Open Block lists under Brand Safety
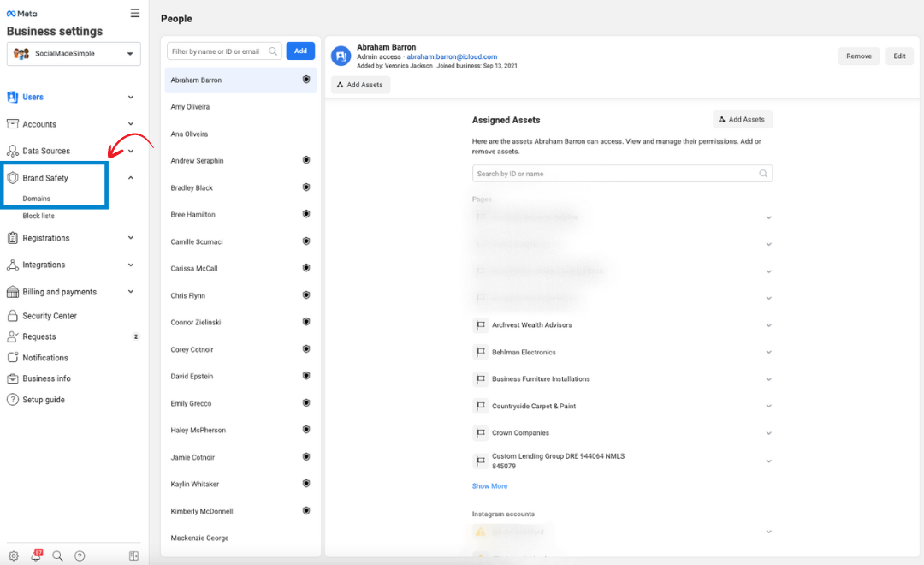Screen dimensions: 924x565 (38, 216)
